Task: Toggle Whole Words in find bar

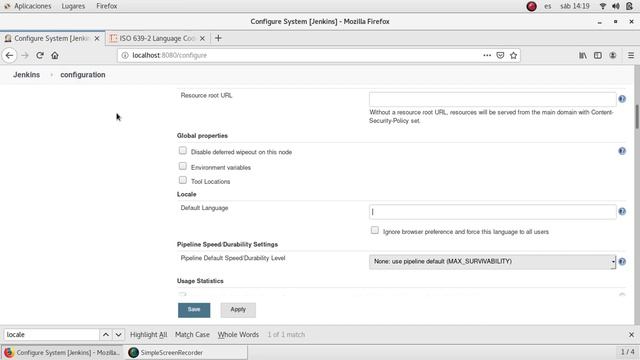Action: [238, 335]
